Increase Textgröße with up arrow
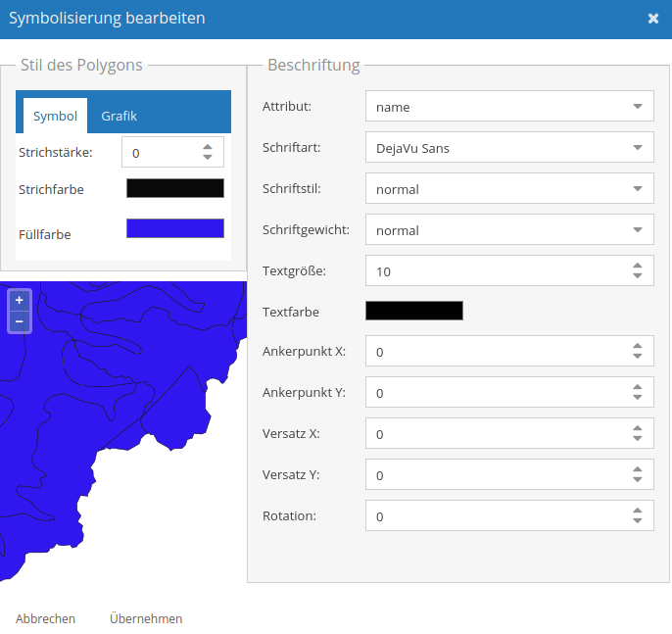Viewport: 672px width, 634px height. pyautogui.click(x=638, y=266)
